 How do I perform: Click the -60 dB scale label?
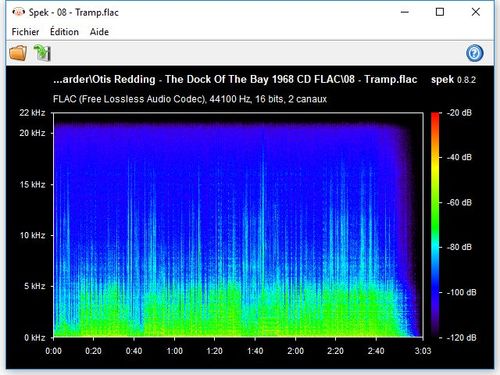coord(459,202)
